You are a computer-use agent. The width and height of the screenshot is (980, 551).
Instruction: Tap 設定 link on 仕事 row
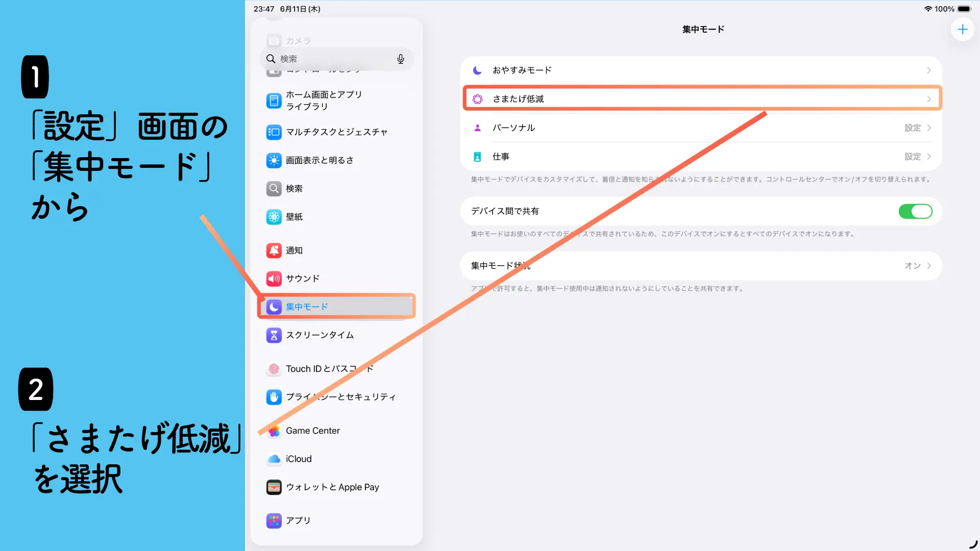point(913,157)
